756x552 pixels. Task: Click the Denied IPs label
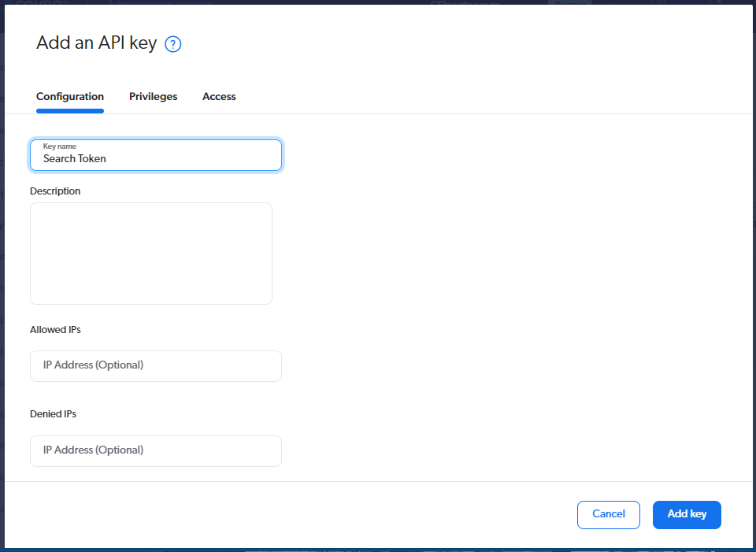click(53, 414)
